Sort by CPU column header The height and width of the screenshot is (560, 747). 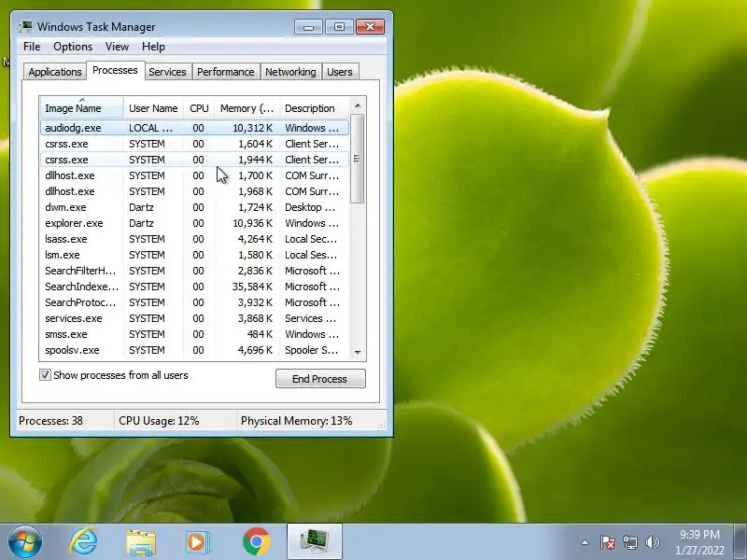click(199, 108)
